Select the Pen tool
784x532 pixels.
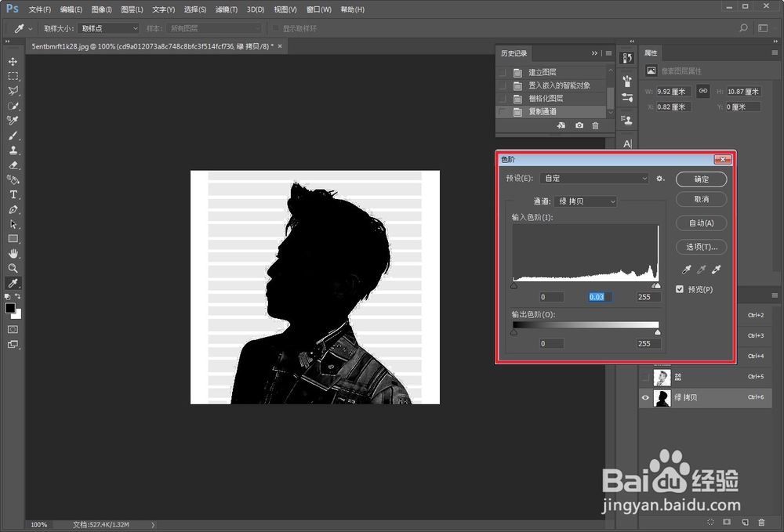coord(13,209)
